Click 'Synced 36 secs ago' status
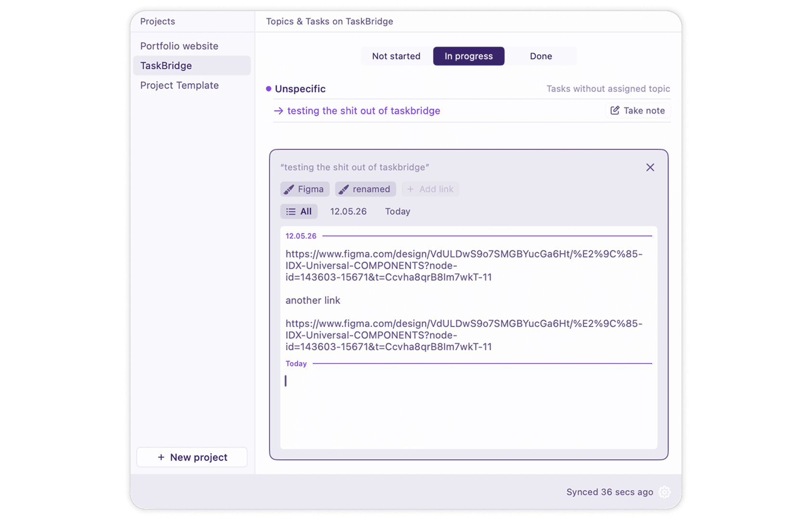Viewport: 812px width, 520px height. point(609,492)
